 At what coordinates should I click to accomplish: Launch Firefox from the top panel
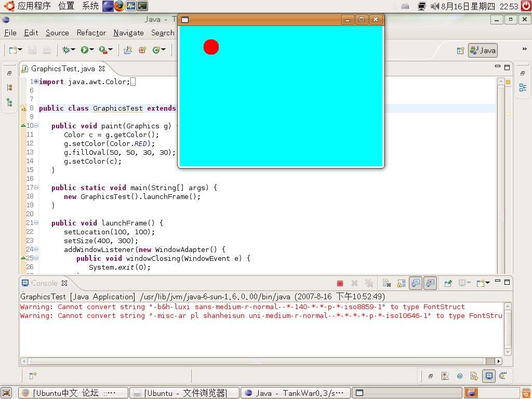[x=119, y=6]
